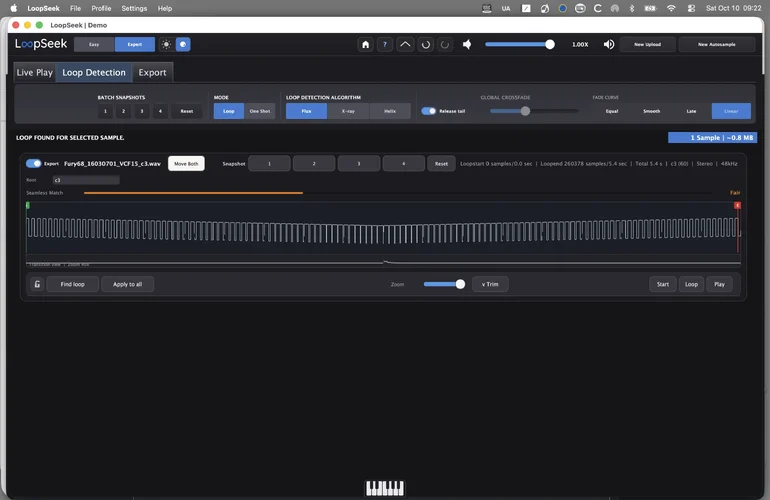This screenshot has width=770, height=500.
Task: Select Late fade curve
Action: (691, 111)
